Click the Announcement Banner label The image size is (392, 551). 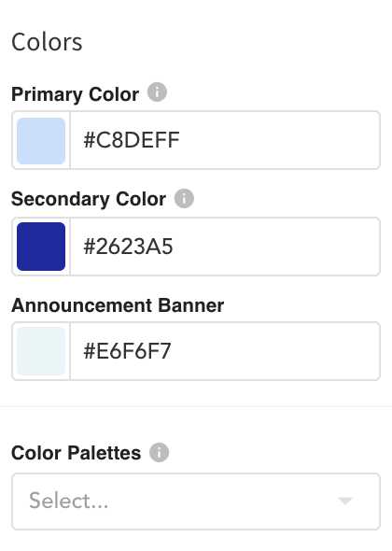click(118, 305)
